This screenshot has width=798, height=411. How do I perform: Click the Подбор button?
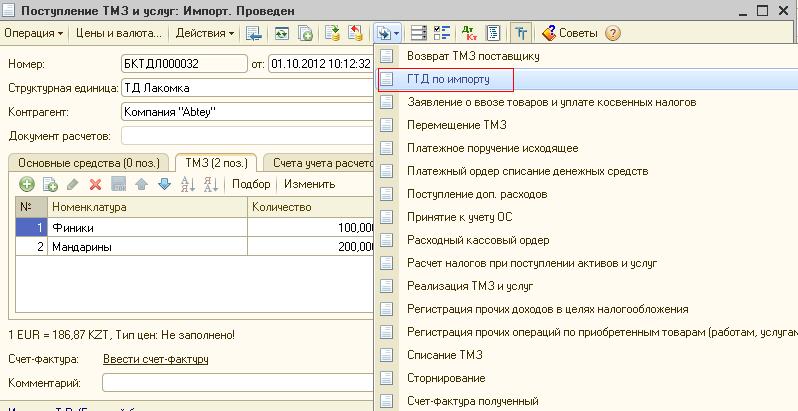click(251, 184)
